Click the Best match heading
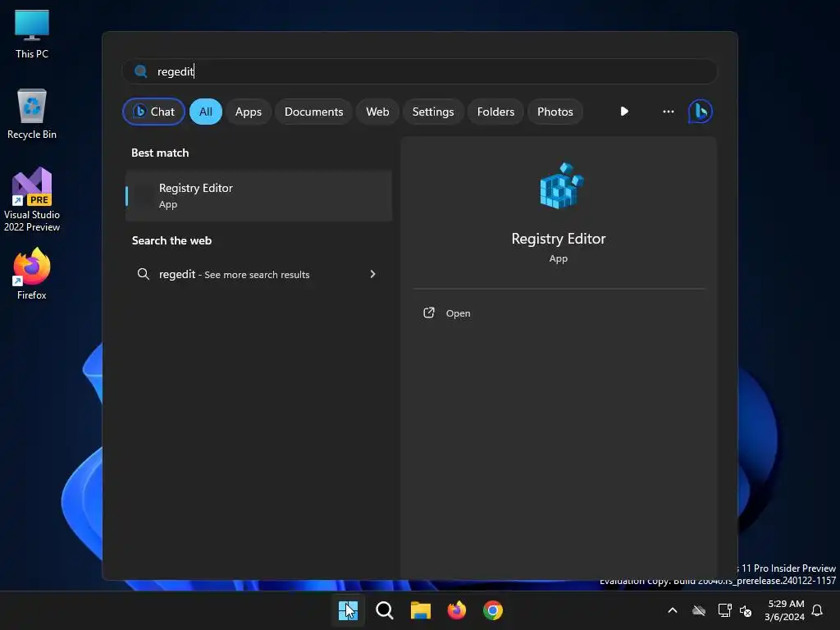 [160, 153]
